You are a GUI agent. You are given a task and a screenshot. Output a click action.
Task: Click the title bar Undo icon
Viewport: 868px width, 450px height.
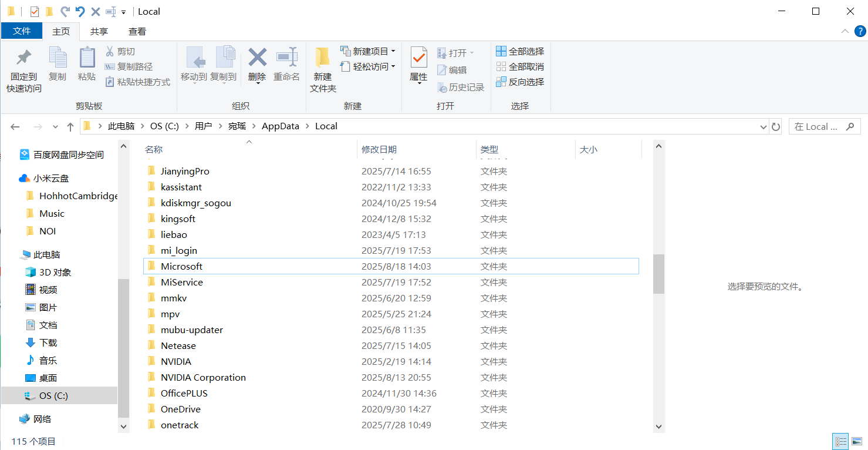(x=80, y=11)
